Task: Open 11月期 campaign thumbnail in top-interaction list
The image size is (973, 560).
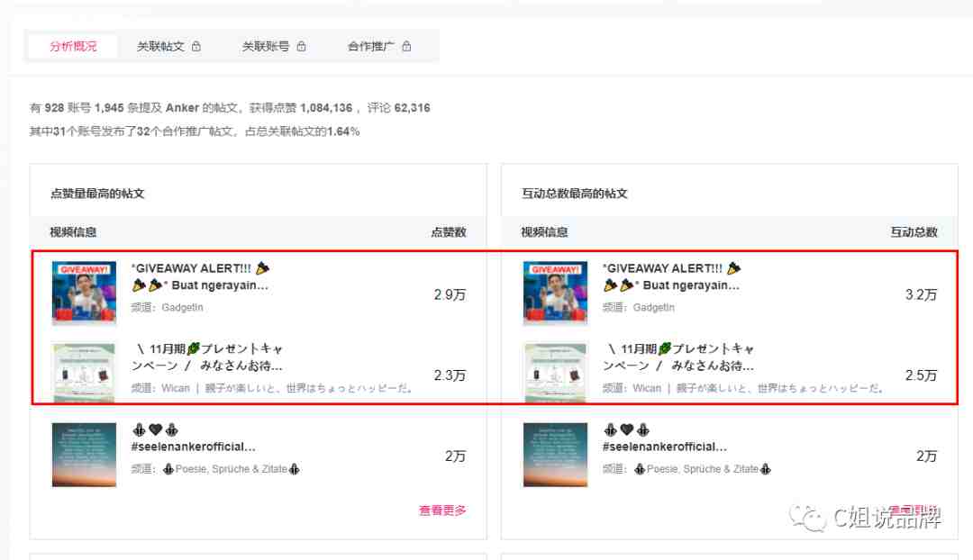Action: pyautogui.click(x=555, y=373)
